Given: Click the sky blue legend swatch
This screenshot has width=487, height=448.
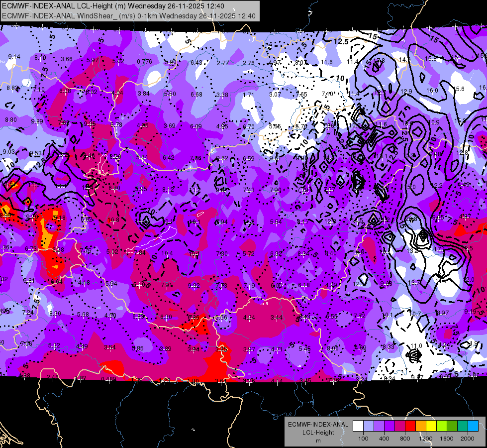Looking at the screenshot, I should click(x=473, y=426).
